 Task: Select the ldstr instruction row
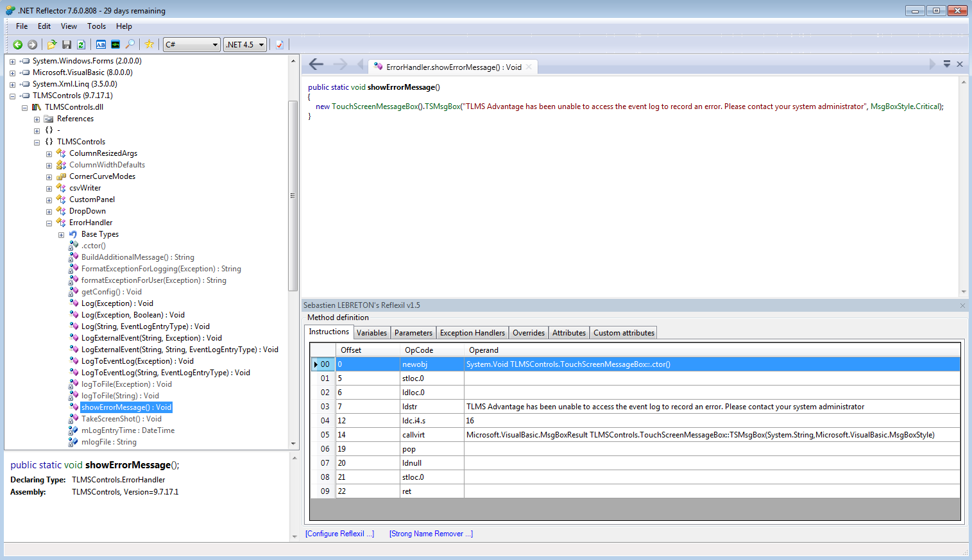(x=635, y=407)
